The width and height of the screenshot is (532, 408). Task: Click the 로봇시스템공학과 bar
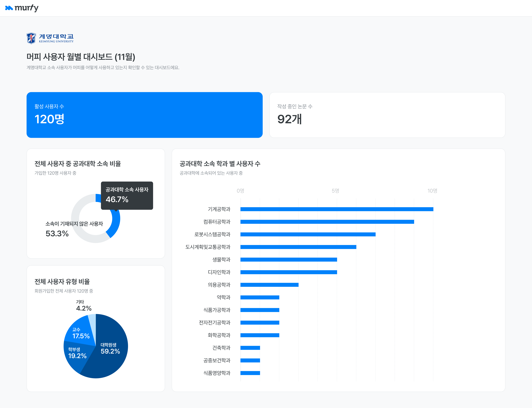308,234
